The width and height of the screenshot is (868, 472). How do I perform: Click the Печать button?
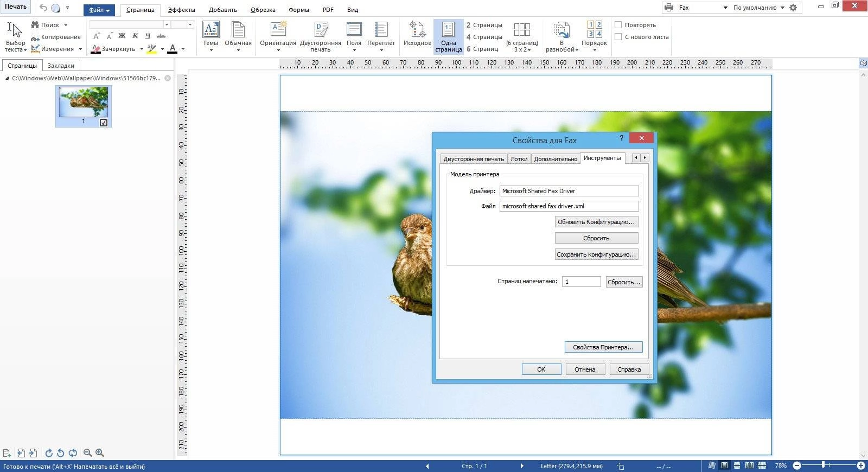(x=16, y=7)
